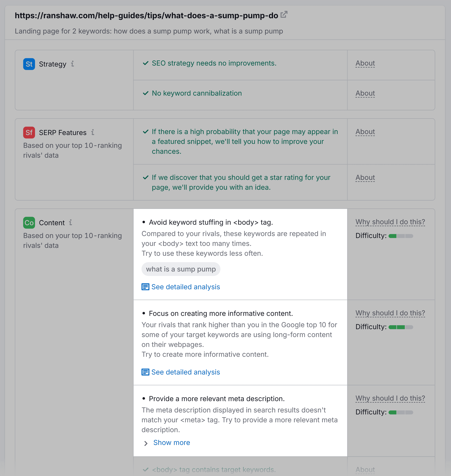Select the "what is a sump pump" keyword chip
This screenshot has width=451, height=476.
(x=181, y=269)
